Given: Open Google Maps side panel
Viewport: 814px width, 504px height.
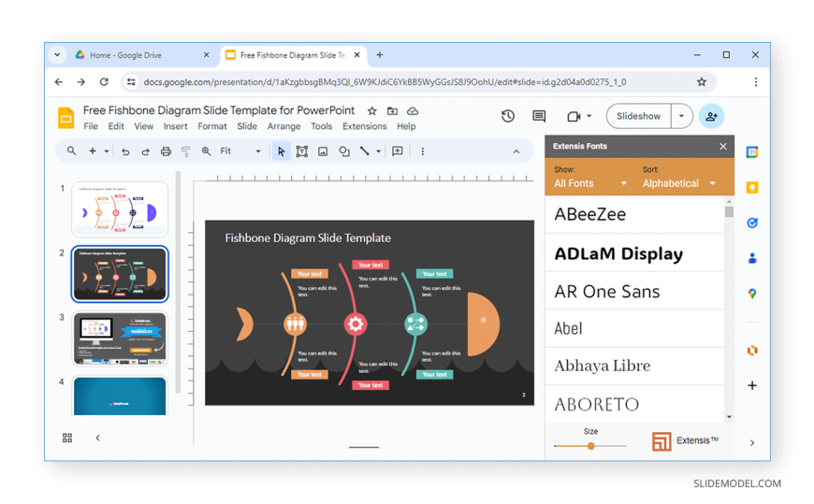Looking at the screenshot, I should 751,294.
